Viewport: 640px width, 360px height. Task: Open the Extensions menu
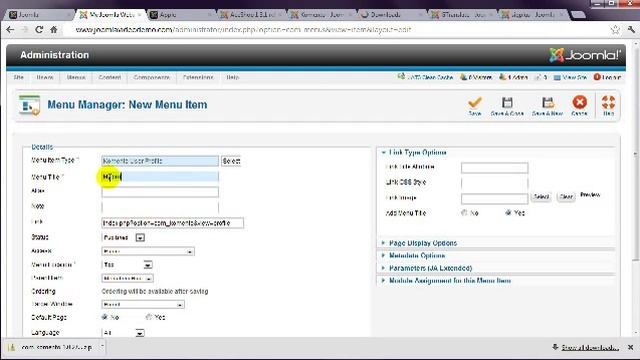click(x=198, y=77)
